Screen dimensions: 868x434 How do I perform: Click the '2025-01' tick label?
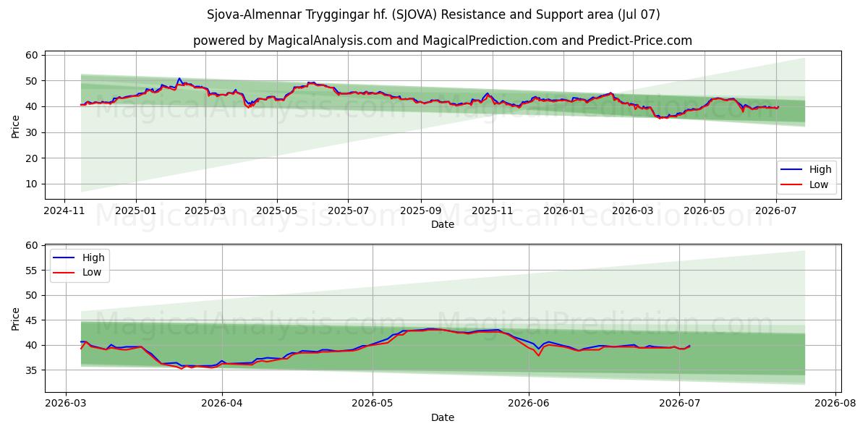click(x=136, y=210)
